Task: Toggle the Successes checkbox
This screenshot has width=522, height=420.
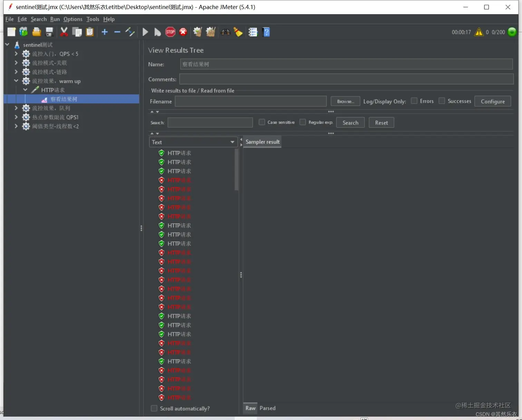Action: (442, 101)
